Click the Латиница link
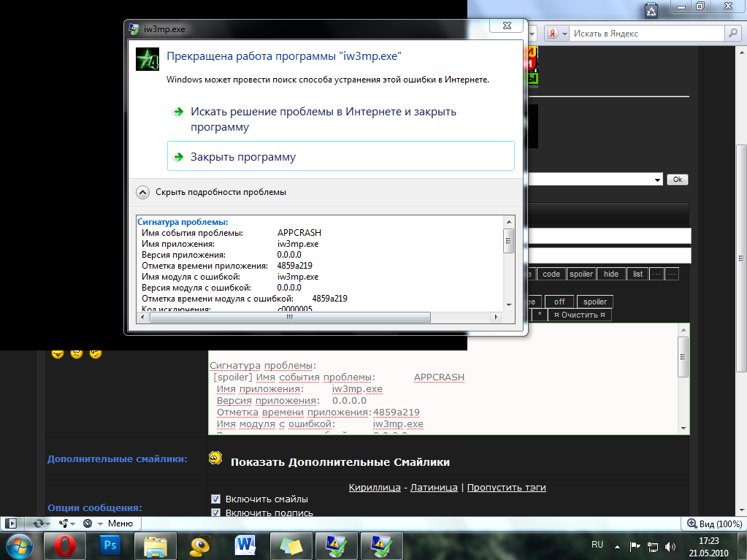The image size is (747, 560). click(434, 487)
